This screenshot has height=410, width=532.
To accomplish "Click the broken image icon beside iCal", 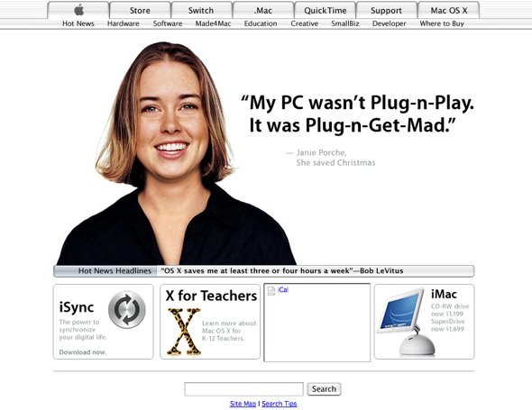I will [x=271, y=291].
